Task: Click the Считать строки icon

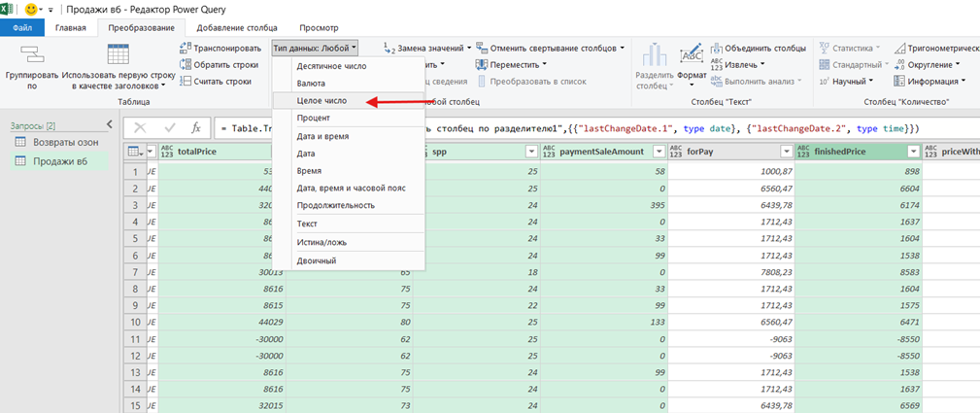Action: coord(185,81)
